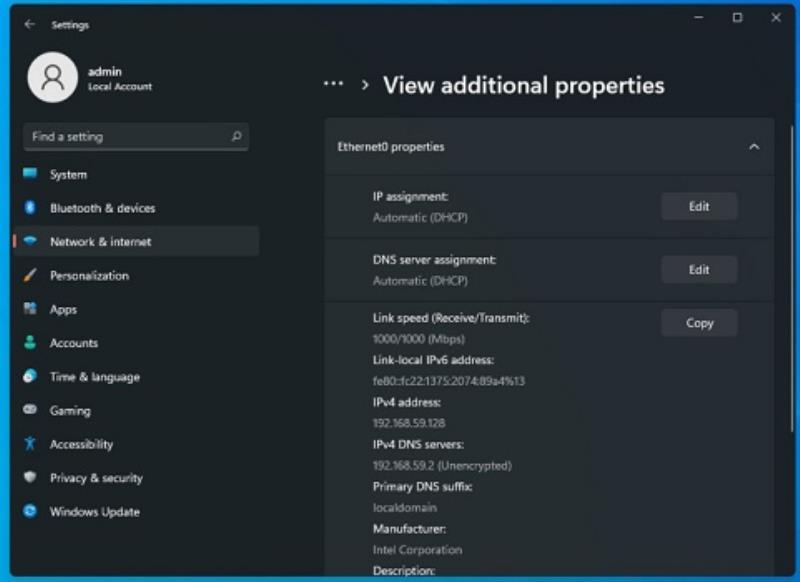Open the Apps category
800x582 pixels.
point(136,309)
